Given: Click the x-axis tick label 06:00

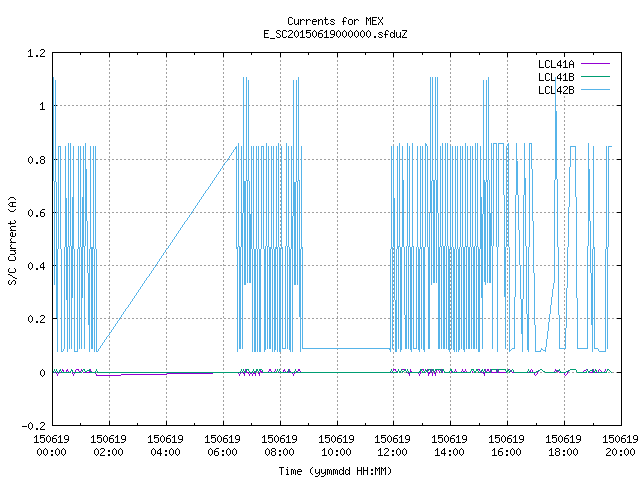Looking at the screenshot, I should (222, 452).
